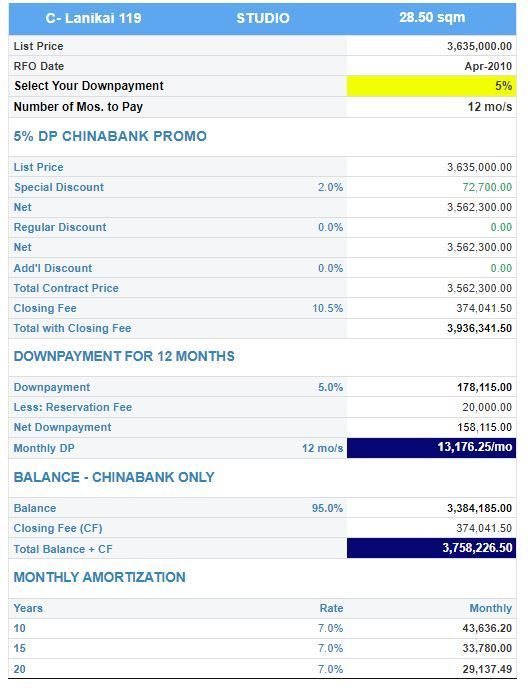This screenshot has height=688, width=531.
Task: Click the BALANCE - CHINABANK ONLY heading
Action: pos(114,477)
